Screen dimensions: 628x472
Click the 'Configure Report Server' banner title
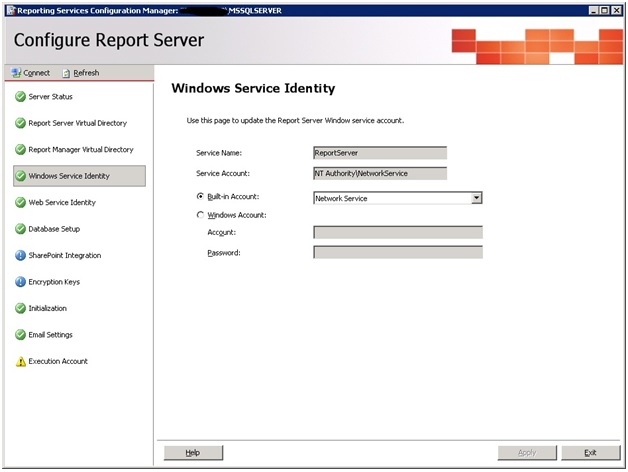[109, 40]
